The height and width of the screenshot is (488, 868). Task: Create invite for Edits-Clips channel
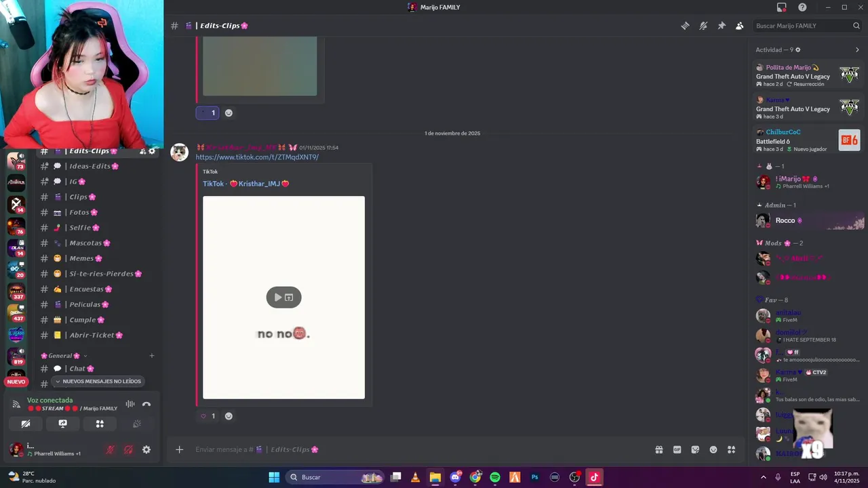tap(142, 151)
